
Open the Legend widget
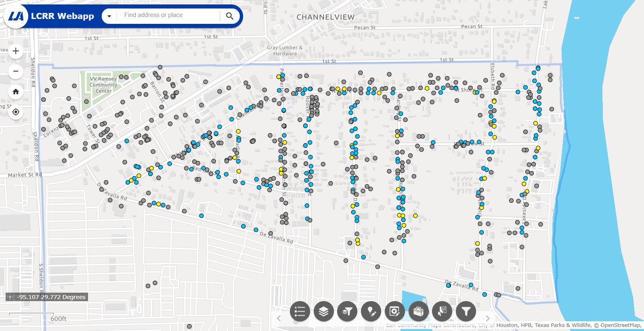[x=300, y=312]
